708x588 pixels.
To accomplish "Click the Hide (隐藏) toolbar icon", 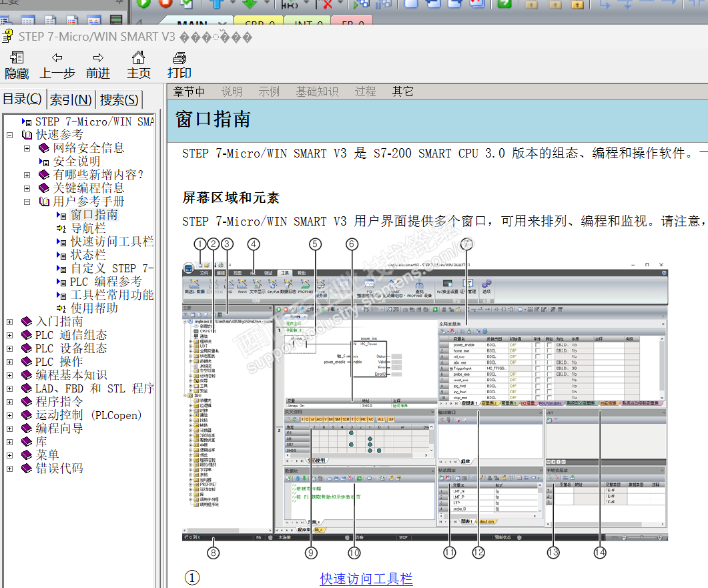I will point(17,58).
